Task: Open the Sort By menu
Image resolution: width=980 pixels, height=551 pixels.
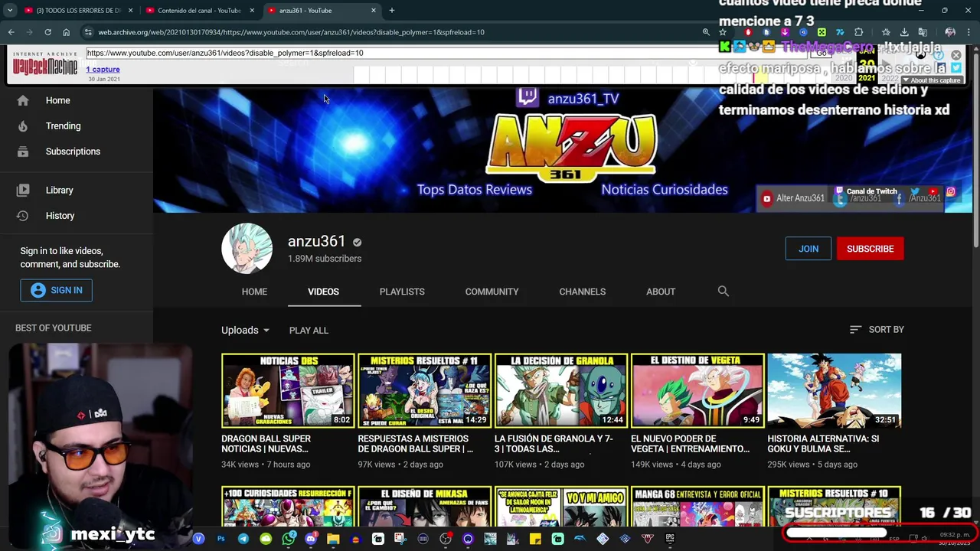Action: (877, 329)
